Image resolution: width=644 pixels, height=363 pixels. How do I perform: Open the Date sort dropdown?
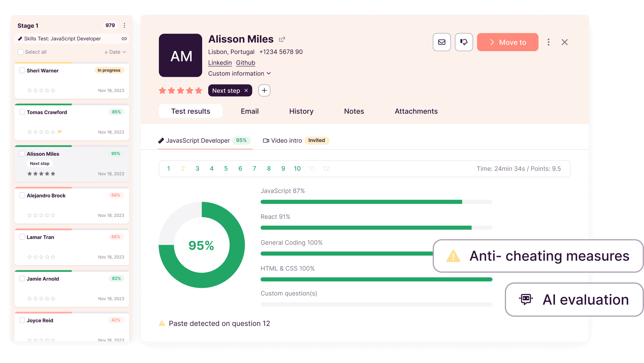coord(115,52)
